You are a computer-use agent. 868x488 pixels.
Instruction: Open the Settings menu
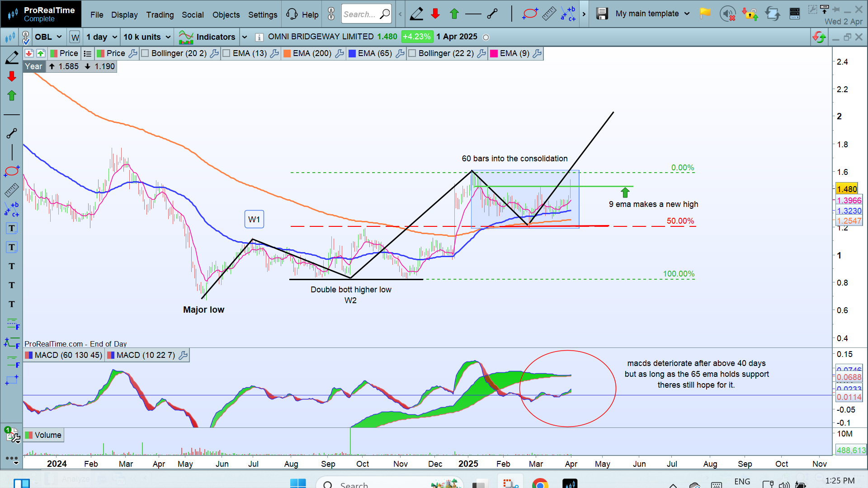[263, 14]
